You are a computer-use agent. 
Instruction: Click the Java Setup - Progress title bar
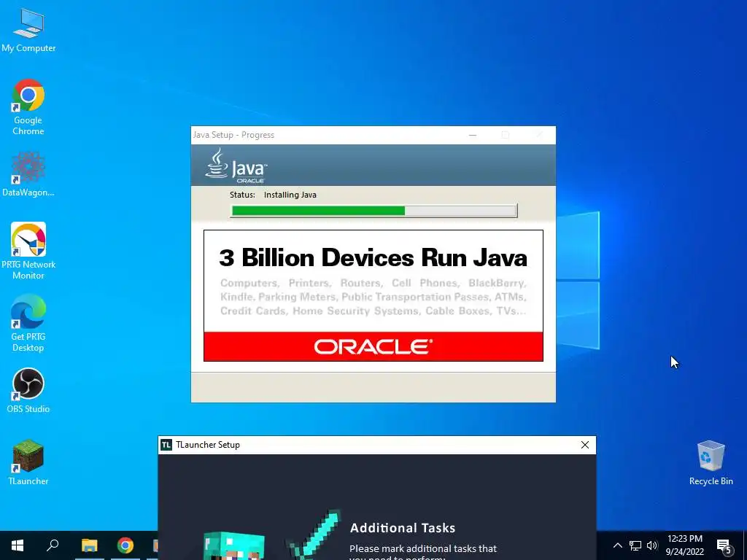coord(373,135)
